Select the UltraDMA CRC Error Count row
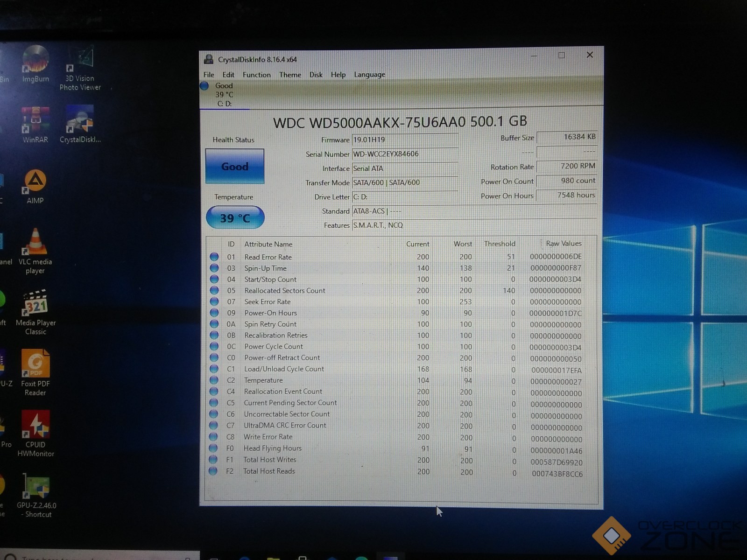This screenshot has width=747, height=560. coord(402,426)
